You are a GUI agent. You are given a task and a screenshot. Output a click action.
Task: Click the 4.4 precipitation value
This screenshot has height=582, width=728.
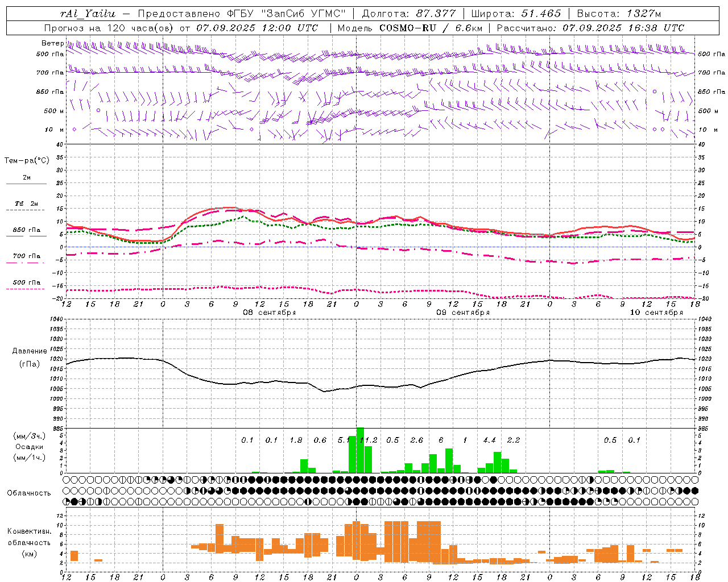click(x=489, y=440)
